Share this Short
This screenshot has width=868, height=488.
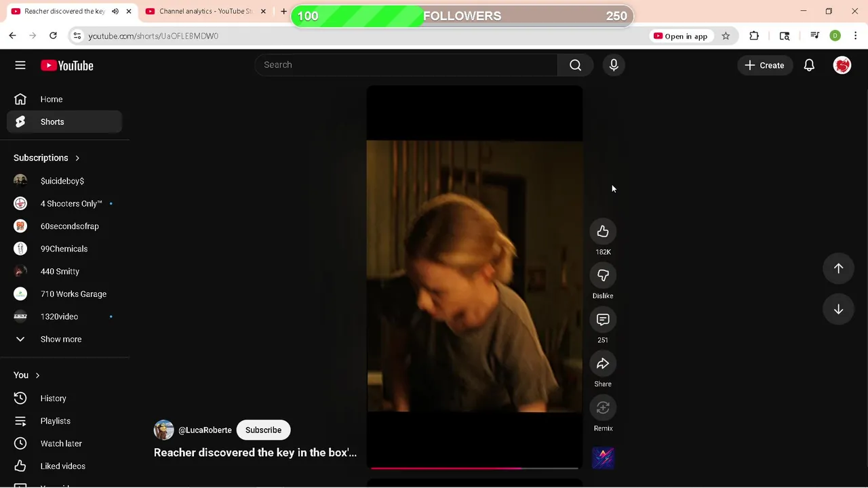point(603,364)
